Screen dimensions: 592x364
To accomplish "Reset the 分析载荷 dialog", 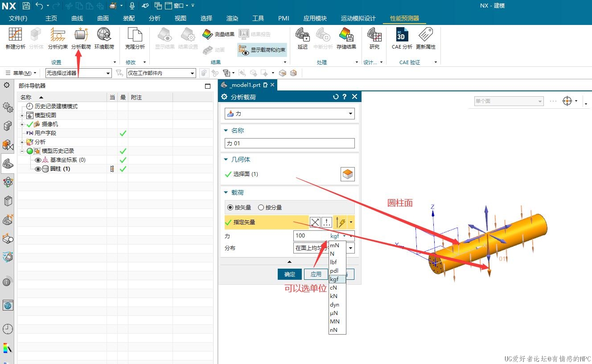I will pos(336,97).
